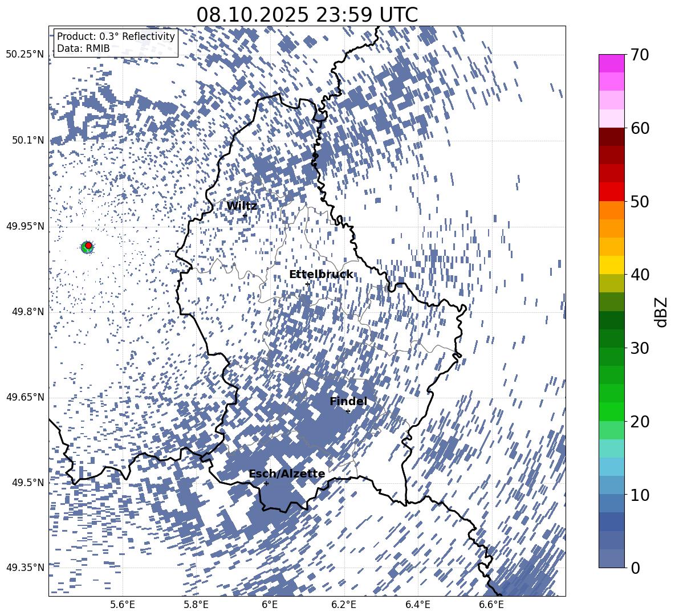
Task: Select the Ettelbruck city label
Action: point(321,275)
